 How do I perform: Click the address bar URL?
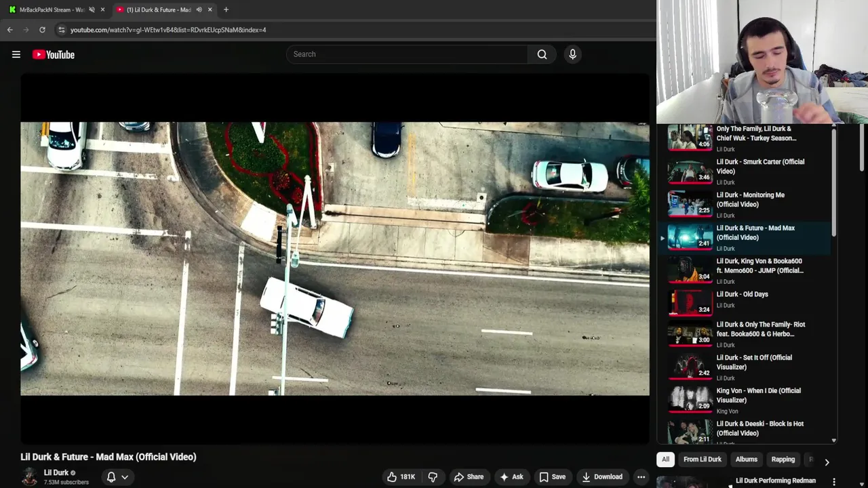168,30
